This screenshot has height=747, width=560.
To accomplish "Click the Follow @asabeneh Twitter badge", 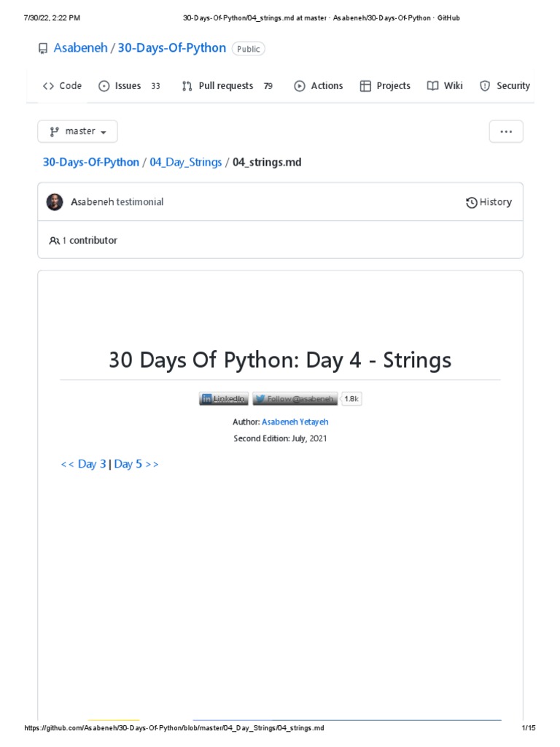I will 295,399.
